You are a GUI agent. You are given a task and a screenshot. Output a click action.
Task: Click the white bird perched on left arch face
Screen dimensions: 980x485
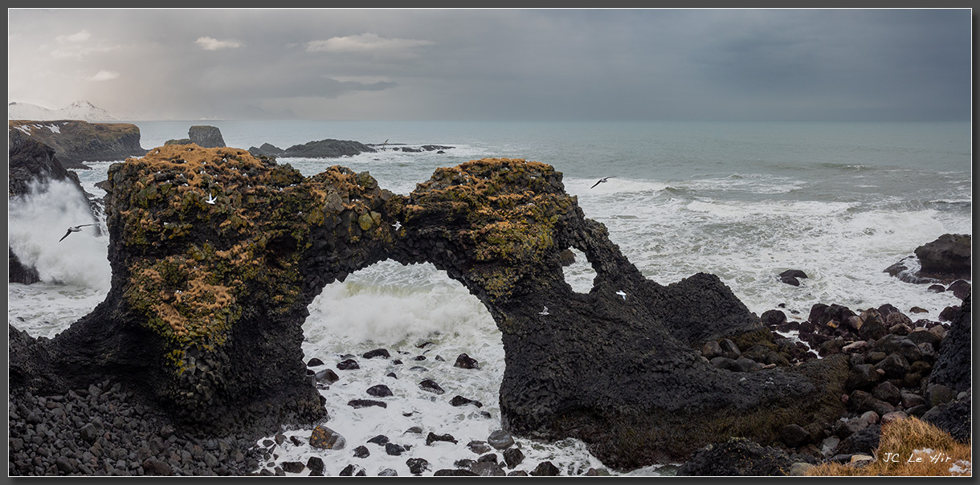(x=210, y=198)
